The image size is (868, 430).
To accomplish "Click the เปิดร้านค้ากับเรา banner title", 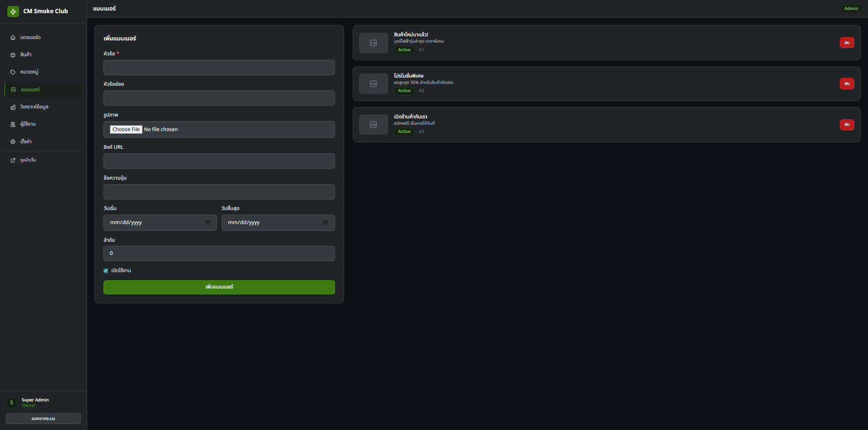I will pyautogui.click(x=410, y=117).
